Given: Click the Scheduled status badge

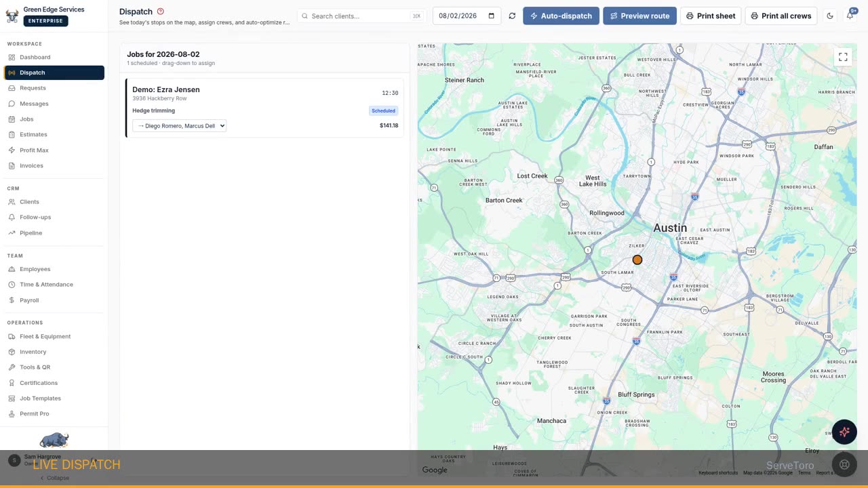Looking at the screenshot, I should click(383, 110).
